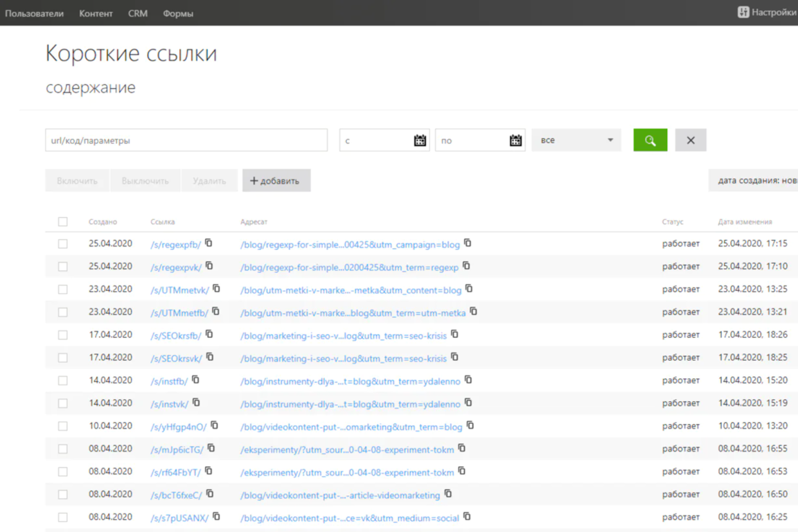Click the '+ добавить' button

[276, 181]
